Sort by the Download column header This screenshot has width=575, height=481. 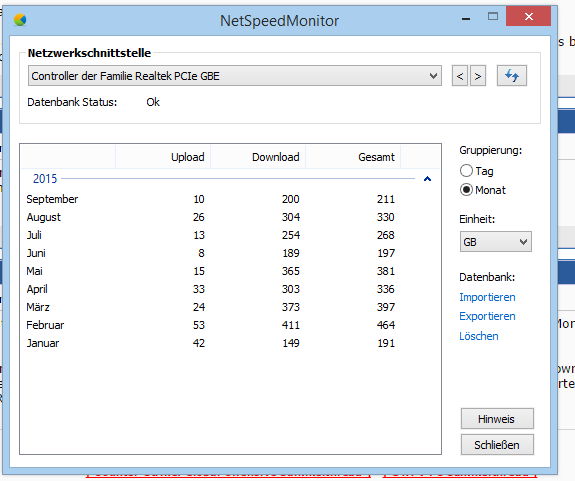pyautogui.click(x=258, y=157)
